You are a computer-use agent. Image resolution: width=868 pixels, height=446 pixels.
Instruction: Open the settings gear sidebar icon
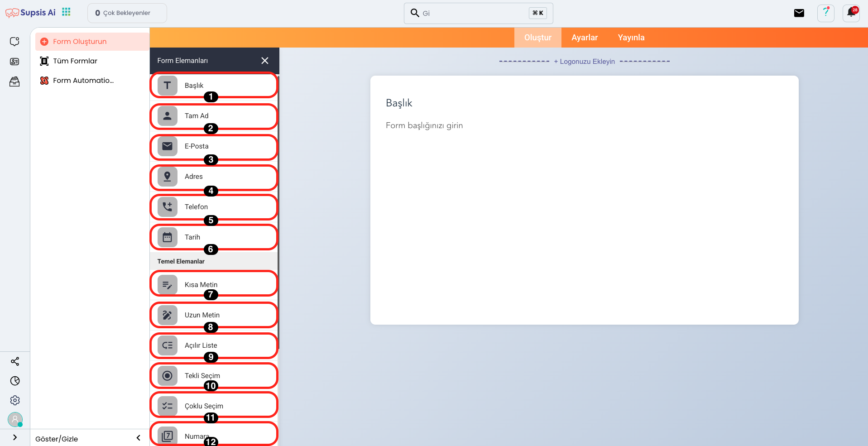pos(15,400)
